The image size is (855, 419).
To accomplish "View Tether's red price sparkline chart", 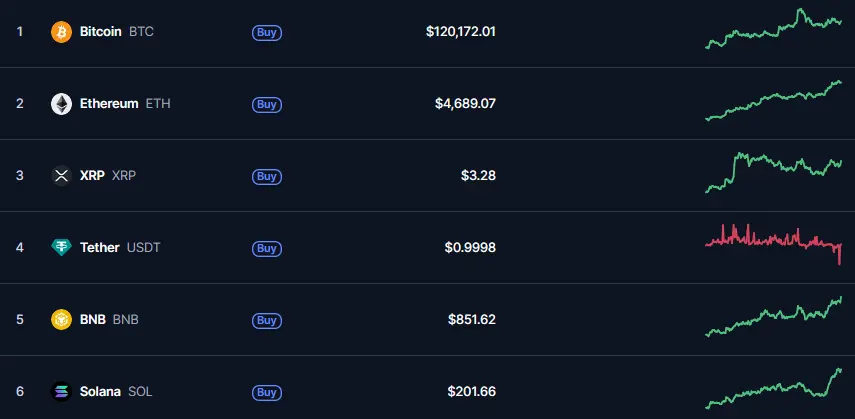I will pyautogui.click(x=773, y=244).
